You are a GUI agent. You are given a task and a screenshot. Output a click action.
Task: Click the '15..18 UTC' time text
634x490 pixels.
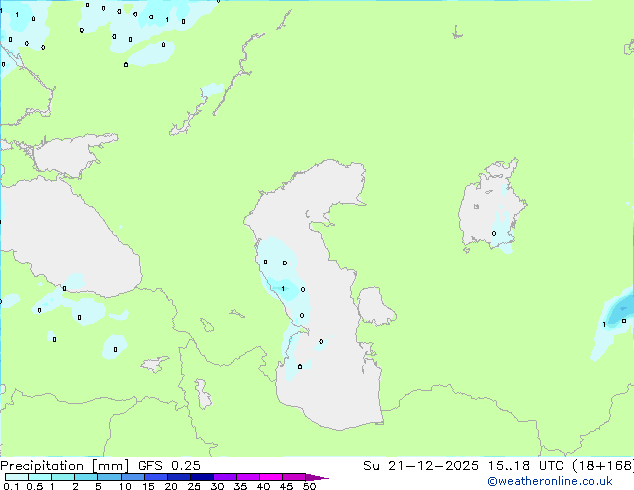pyautogui.click(x=525, y=466)
